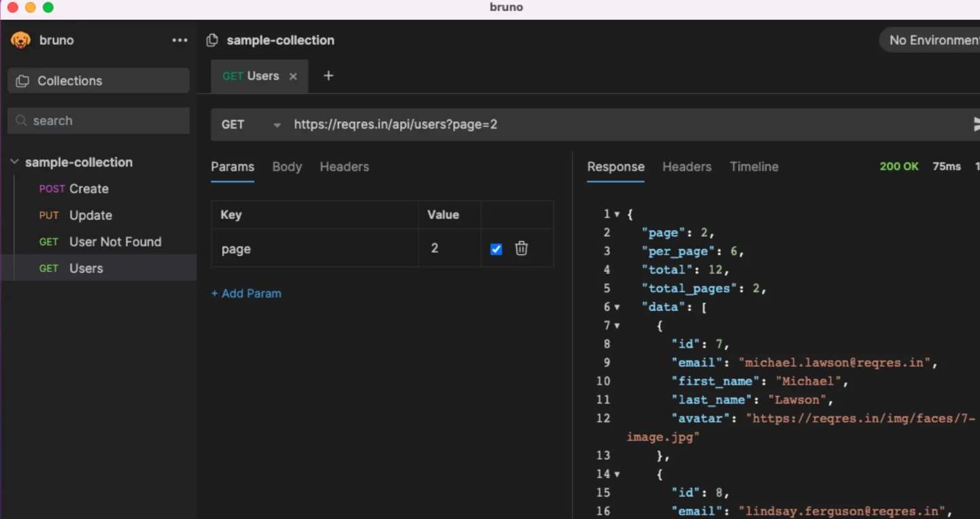The width and height of the screenshot is (980, 519).
Task: Click the "Lawson" last_name value
Action: (x=798, y=400)
